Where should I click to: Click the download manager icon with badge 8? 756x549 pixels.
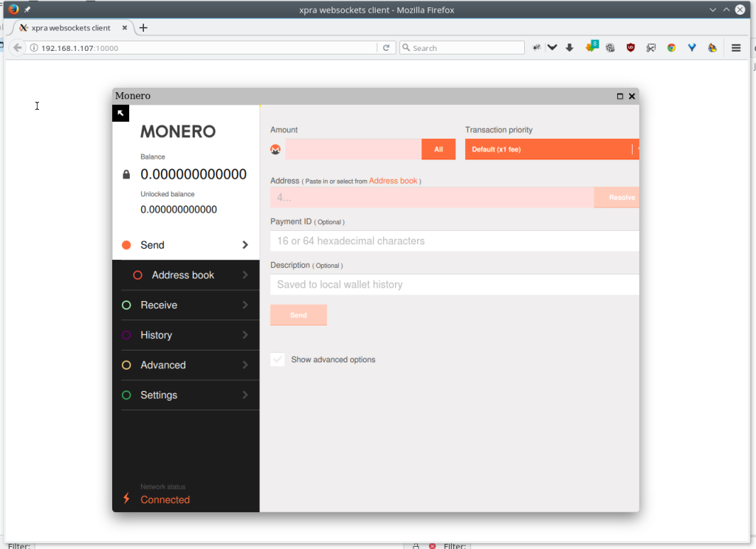click(x=591, y=46)
